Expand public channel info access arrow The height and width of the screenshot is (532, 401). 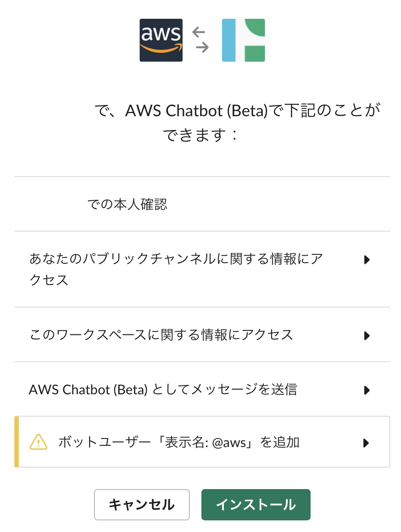click(367, 260)
